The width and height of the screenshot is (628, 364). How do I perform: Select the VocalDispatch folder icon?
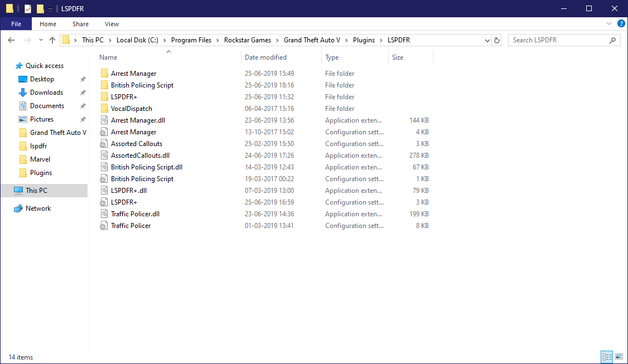104,109
